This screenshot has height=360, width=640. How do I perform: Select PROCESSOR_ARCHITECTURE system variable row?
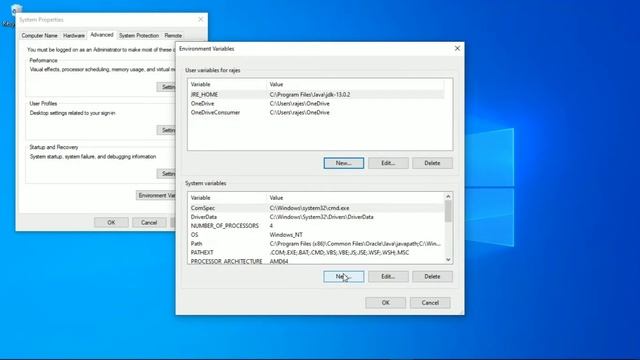coord(316,261)
